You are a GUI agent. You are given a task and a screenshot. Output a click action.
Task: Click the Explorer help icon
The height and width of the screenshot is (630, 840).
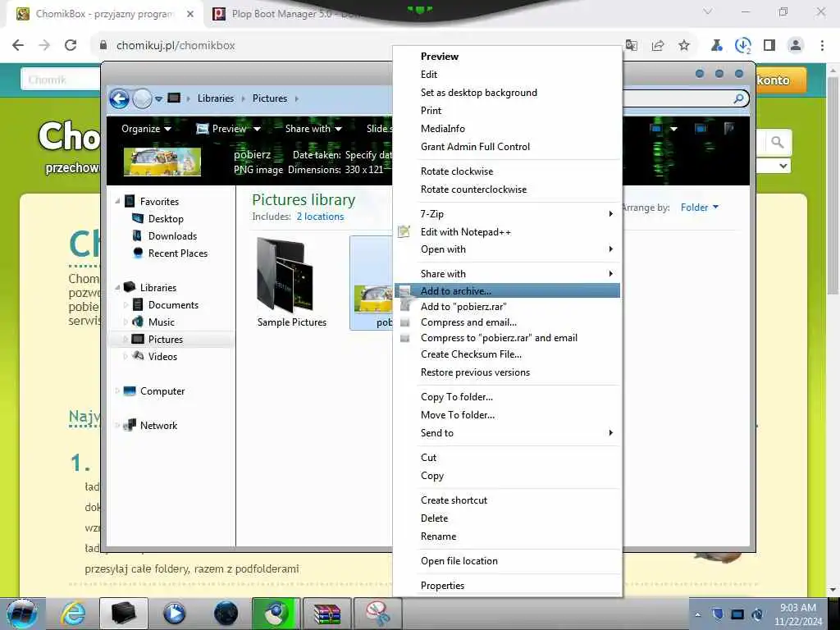[x=728, y=128]
